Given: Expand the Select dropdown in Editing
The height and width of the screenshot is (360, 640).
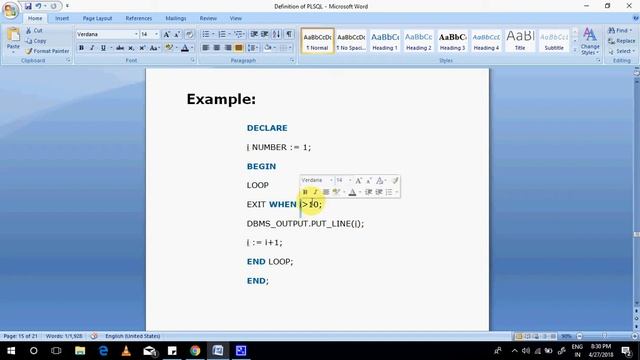Looking at the screenshot, I should (633, 51).
